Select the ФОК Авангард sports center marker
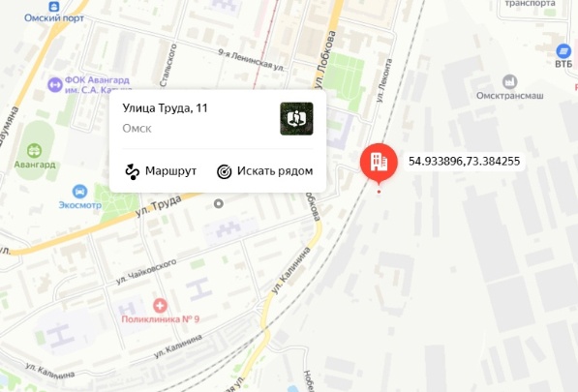578x392 pixels. tap(55, 85)
